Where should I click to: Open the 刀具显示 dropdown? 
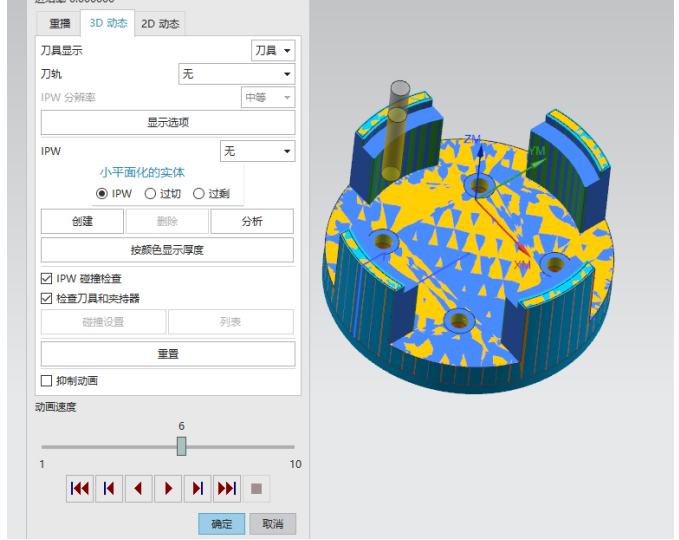click(x=273, y=51)
